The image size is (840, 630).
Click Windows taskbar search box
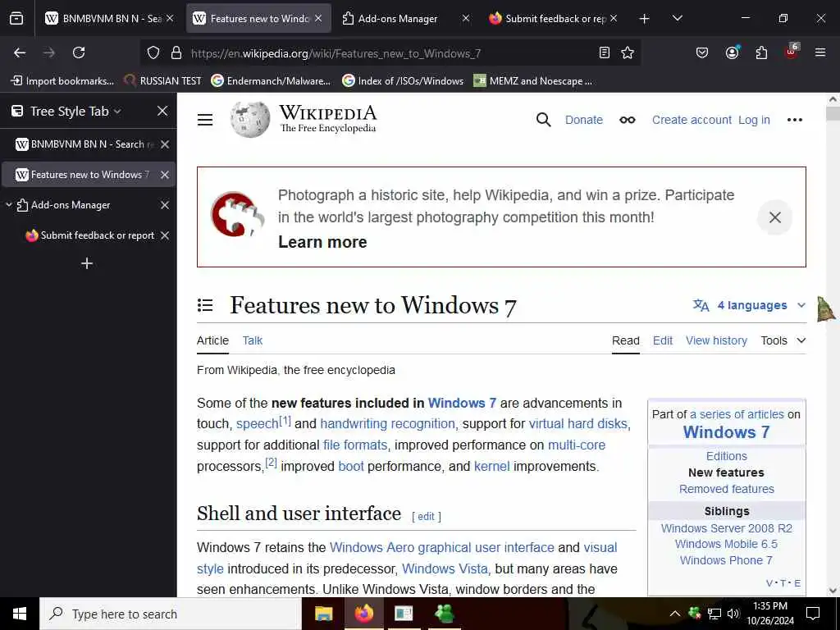(171, 614)
